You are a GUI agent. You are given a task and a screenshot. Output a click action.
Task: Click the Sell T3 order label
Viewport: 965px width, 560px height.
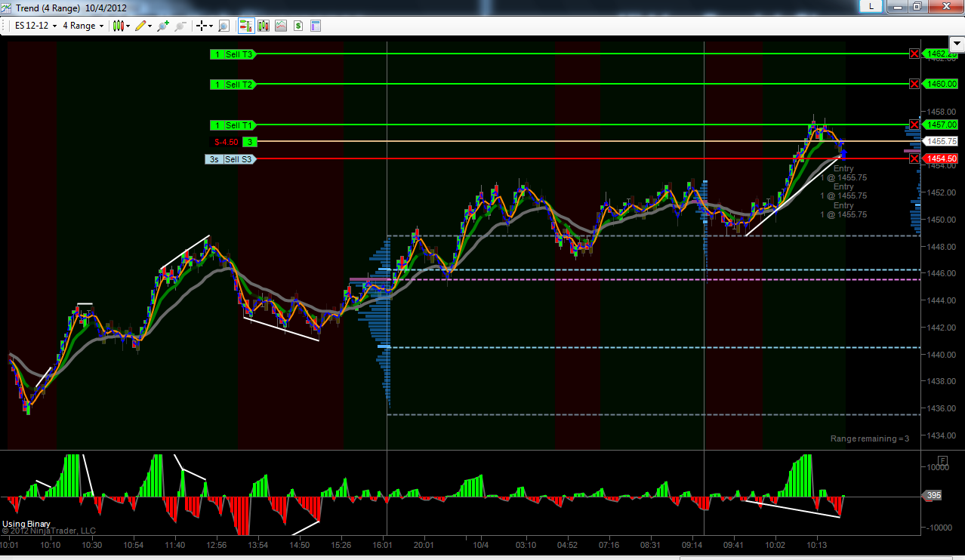click(233, 54)
